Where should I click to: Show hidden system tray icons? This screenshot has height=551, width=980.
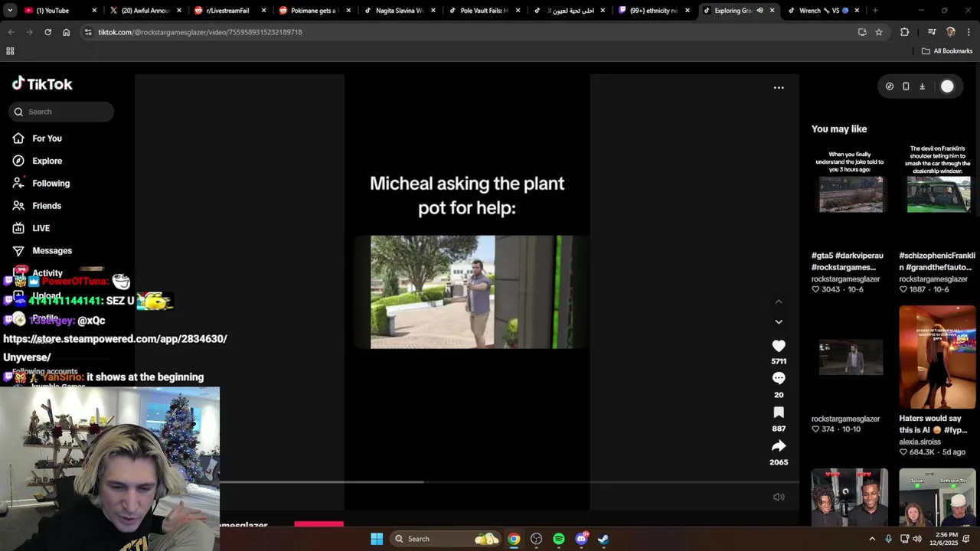point(872,539)
